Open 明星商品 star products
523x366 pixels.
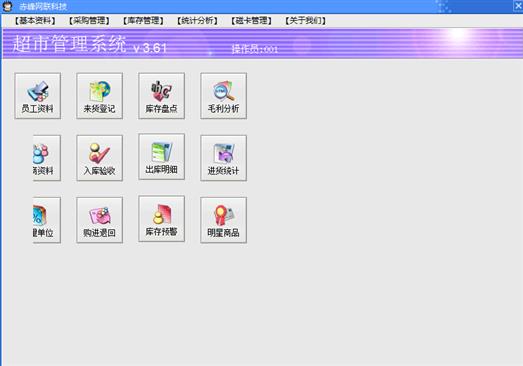(223, 220)
